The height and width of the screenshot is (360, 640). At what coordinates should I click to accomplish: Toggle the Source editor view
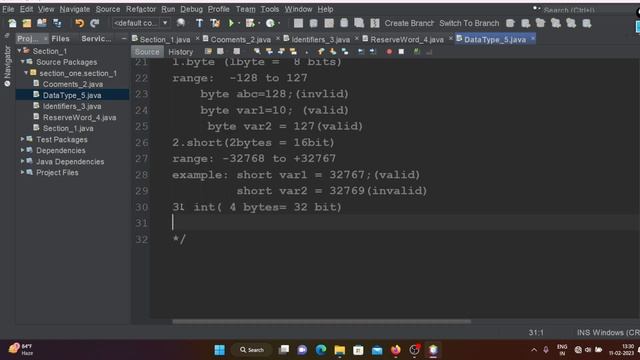click(147, 52)
